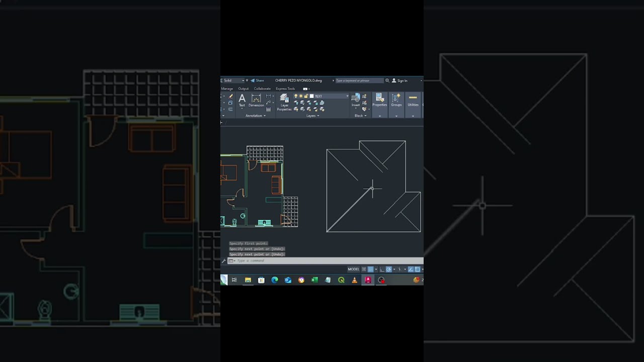Toggle Snap mode in status bar
The width and height of the screenshot is (644, 362).
371,269
